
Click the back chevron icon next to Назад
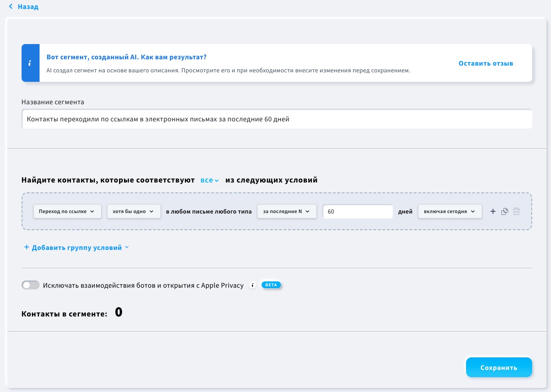[11, 6]
